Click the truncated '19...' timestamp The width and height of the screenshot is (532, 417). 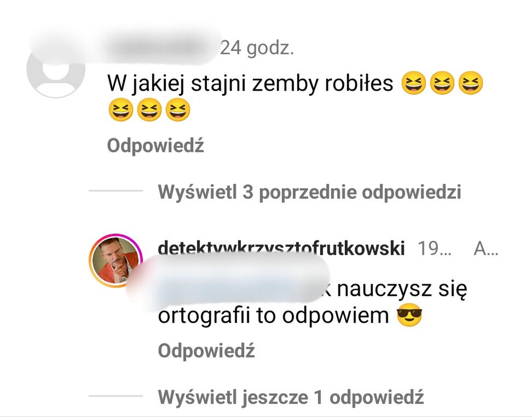click(x=435, y=248)
